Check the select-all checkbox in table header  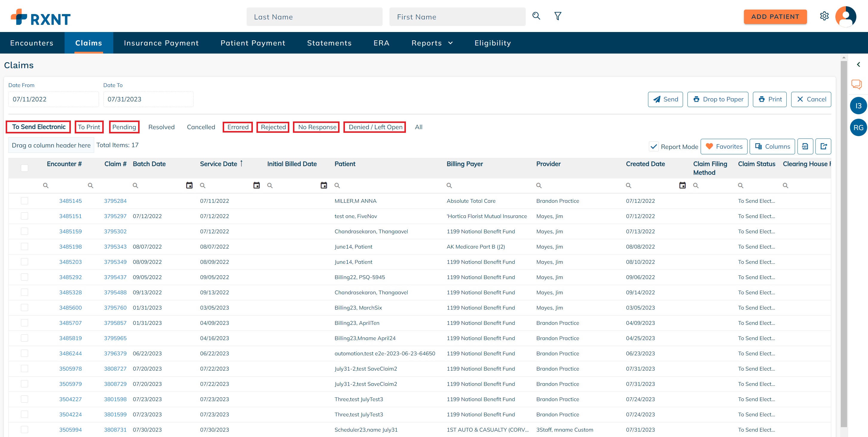(24, 168)
